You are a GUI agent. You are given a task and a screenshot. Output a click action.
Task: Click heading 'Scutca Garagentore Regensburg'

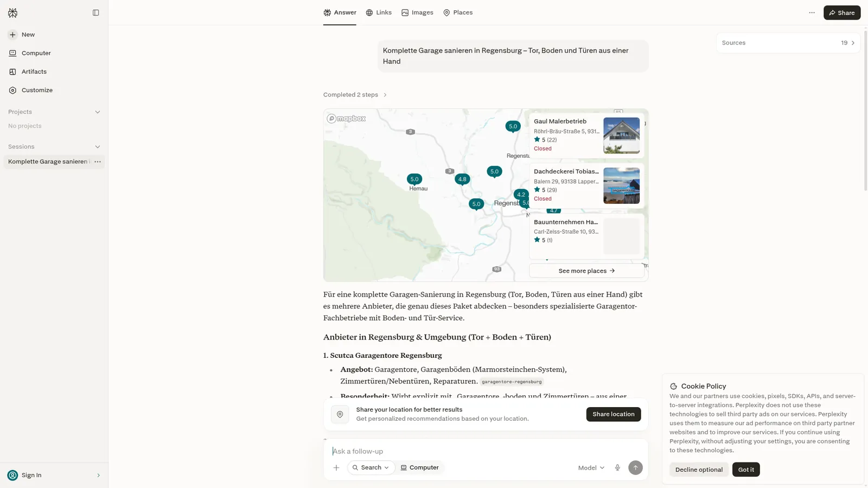pos(386,356)
